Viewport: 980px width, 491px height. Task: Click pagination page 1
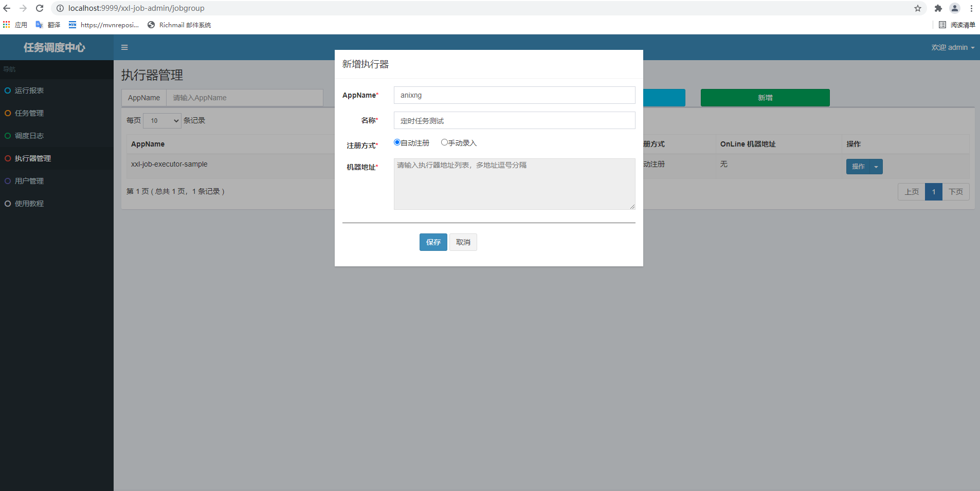[934, 192]
